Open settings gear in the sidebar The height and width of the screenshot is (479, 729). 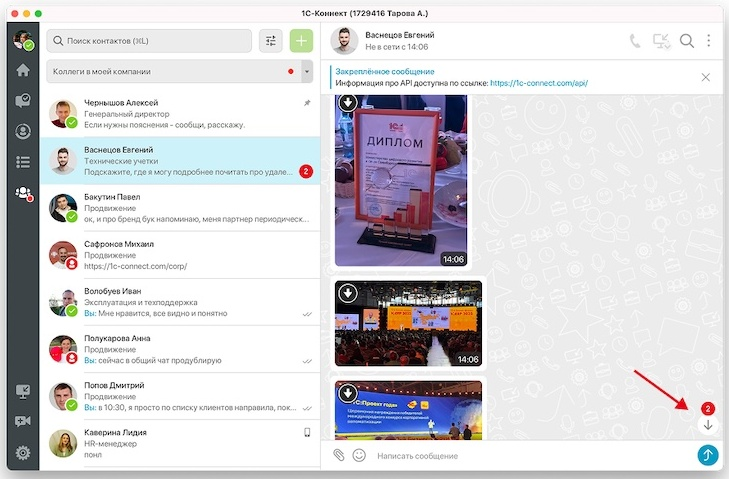pos(22,453)
